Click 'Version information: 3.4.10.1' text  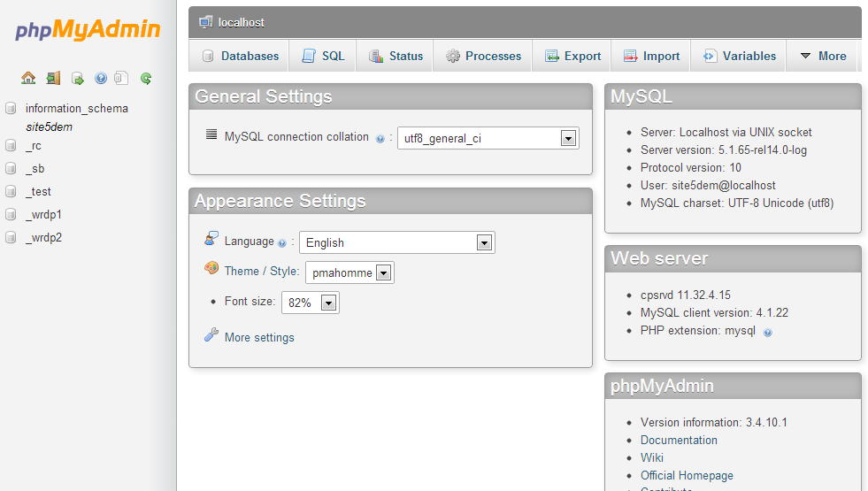[x=713, y=422]
